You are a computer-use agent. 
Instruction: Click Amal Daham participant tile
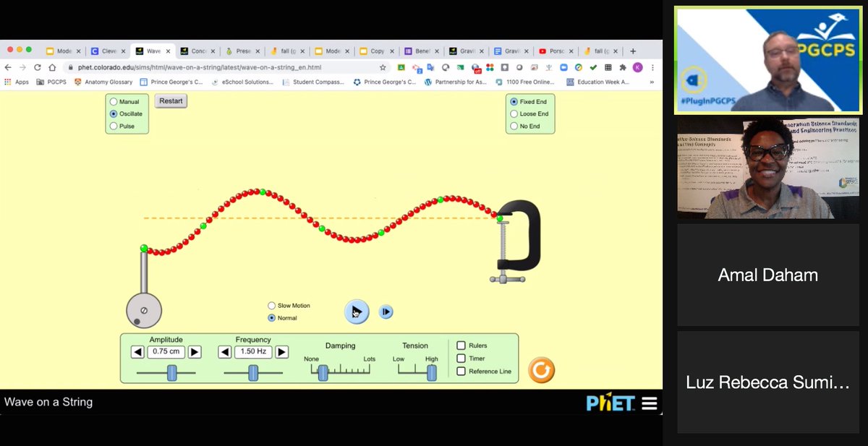[x=767, y=275]
